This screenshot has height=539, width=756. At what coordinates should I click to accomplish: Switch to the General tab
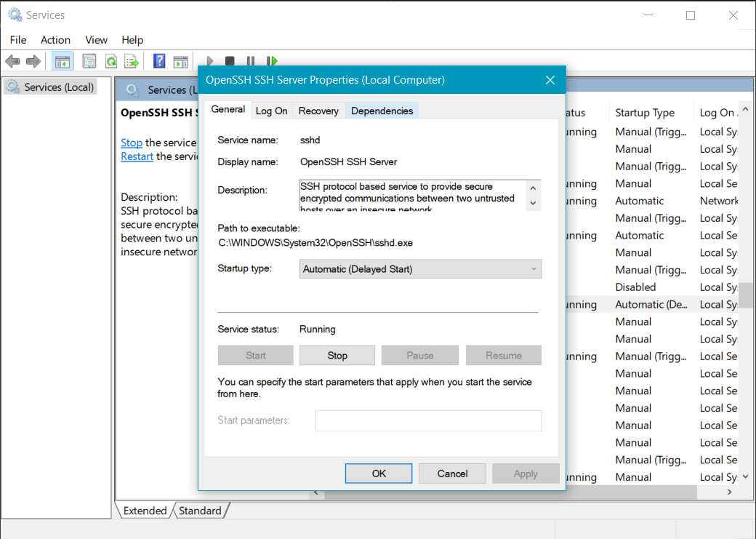coord(228,110)
